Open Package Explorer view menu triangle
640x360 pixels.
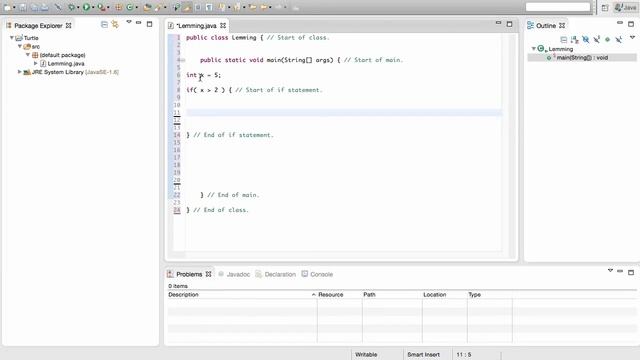129,22
